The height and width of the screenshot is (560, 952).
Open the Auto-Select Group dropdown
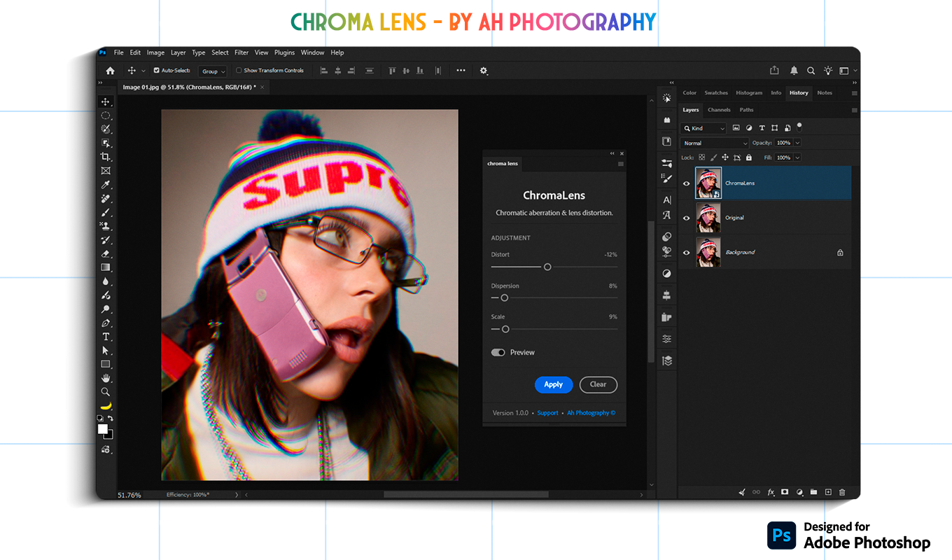[x=213, y=71]
